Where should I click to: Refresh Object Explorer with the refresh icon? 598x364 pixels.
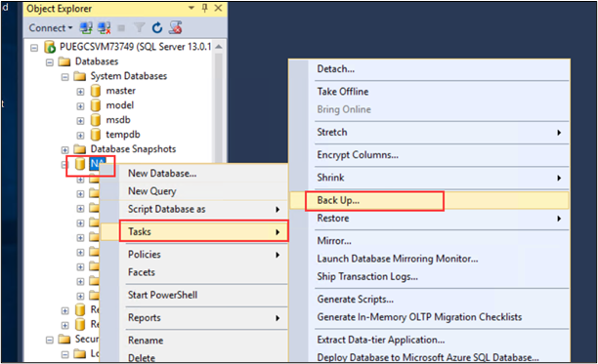[157, 27]
